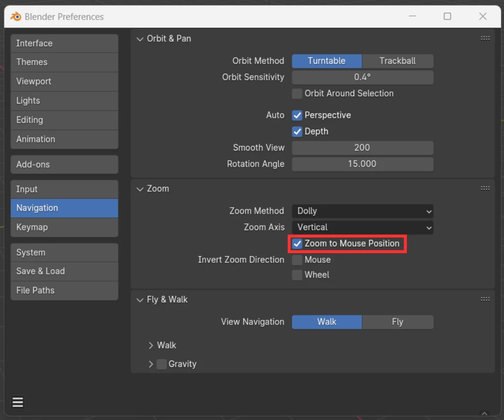
Task: Open the Interface preferences tab
Action: (x=64, y=43)
